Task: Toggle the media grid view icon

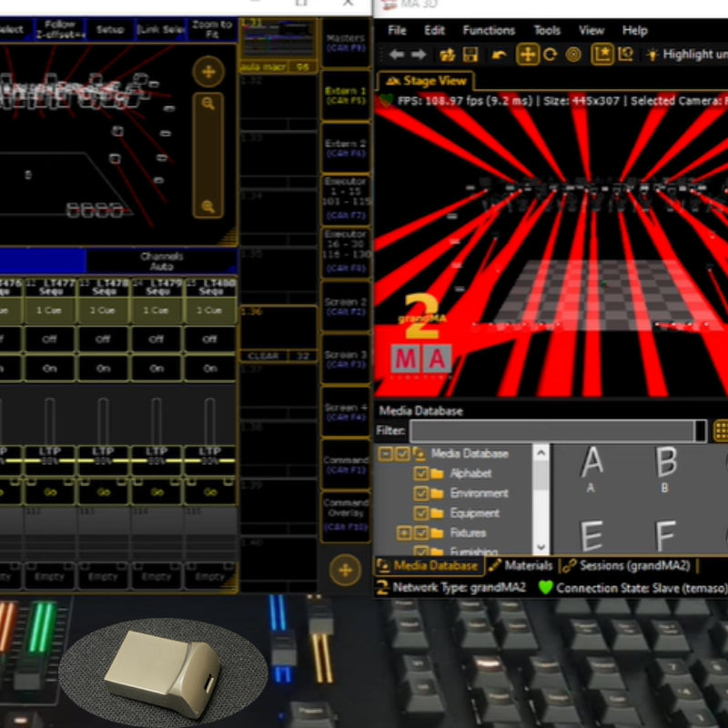Action: tap(721, 430)
